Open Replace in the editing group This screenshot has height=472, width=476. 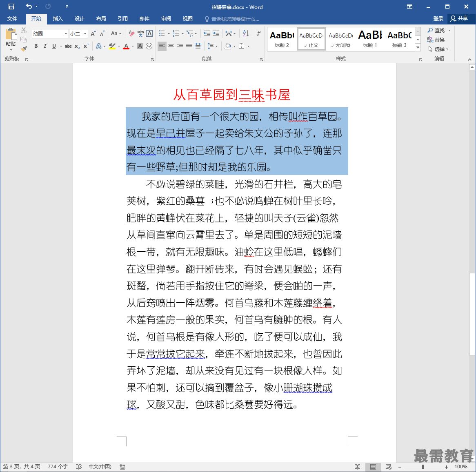coord(436,40)
